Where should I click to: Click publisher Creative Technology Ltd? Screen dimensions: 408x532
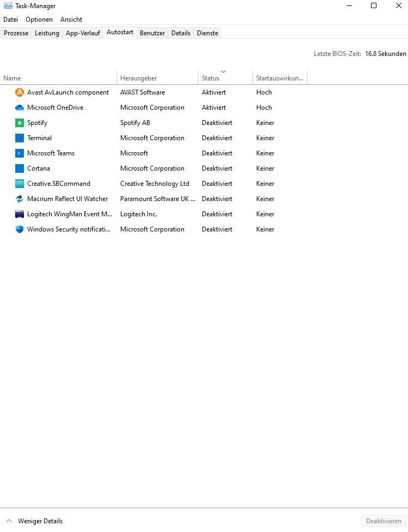pos(154,184)
